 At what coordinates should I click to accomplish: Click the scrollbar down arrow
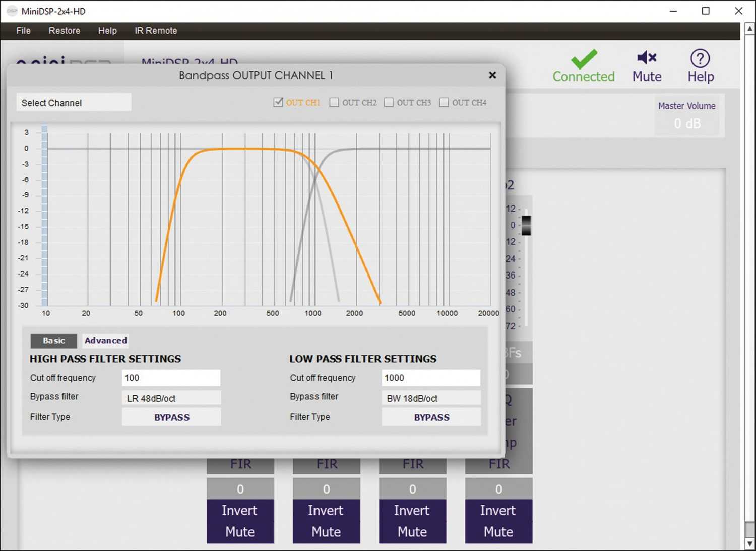point(749,543)
